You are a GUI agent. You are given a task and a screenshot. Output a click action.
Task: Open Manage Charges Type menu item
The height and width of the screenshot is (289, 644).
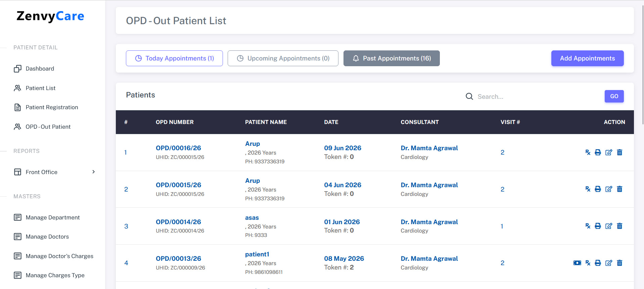click(55, 275)
